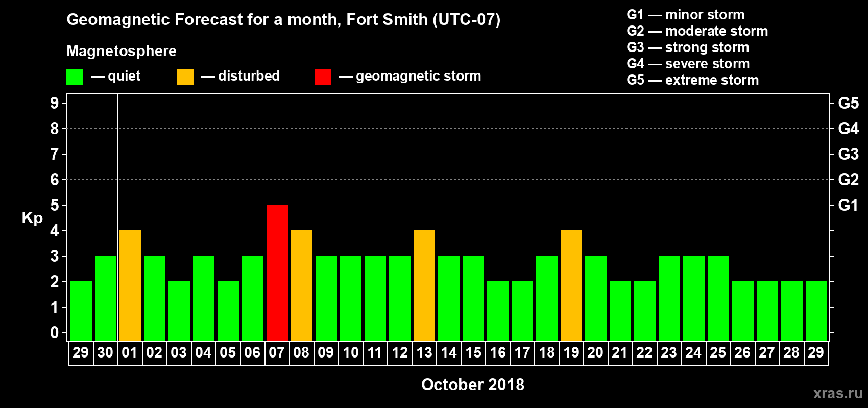
Task: Select the green bar for day 09
Action: tap(326, 298)
